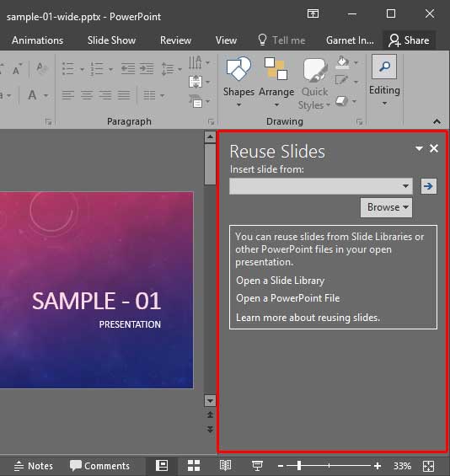Collapse the ribbon
Image resolution: width=450 pixels, height=476 pixels.
click(437, 121)
